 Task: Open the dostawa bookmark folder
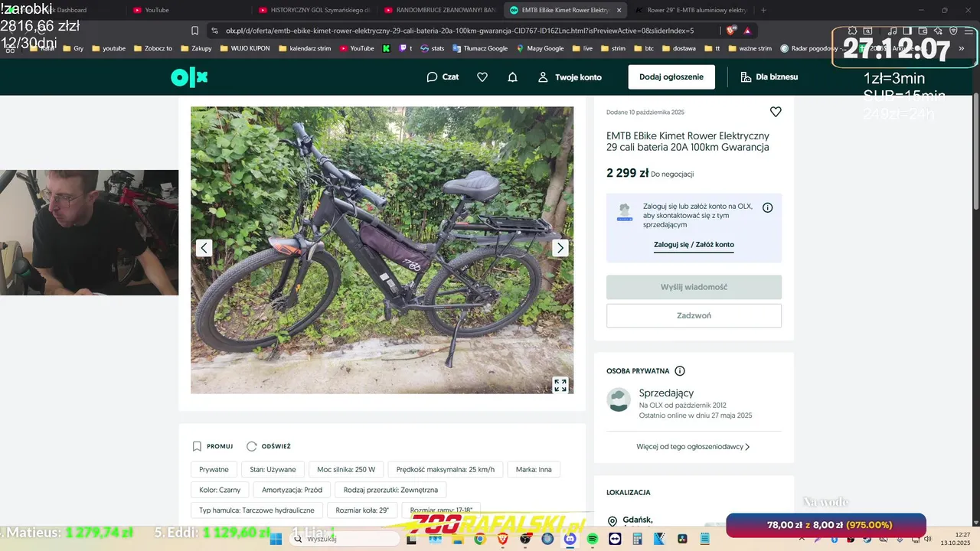679,48
